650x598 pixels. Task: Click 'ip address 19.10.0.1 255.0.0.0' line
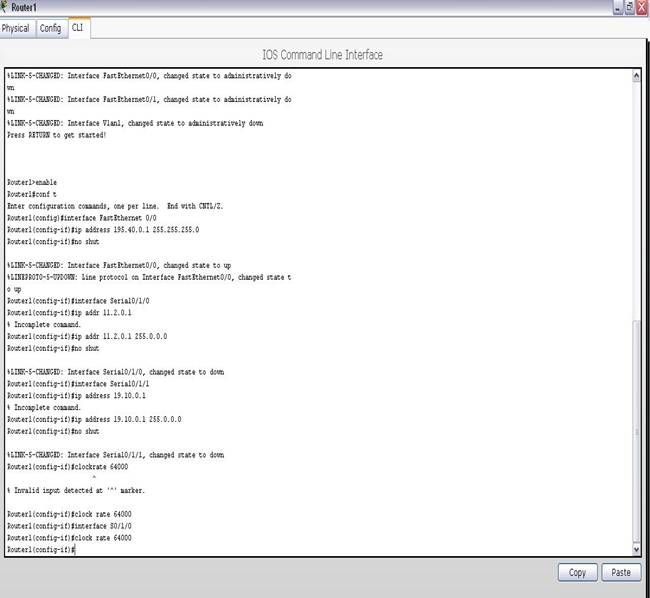[94, 419]
